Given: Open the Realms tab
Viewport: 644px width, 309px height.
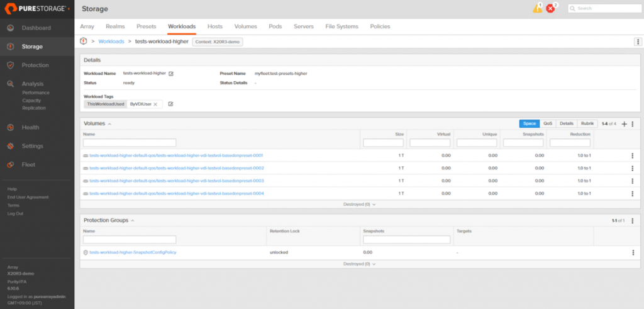Looking at the screenshot, I should [115, 26].
